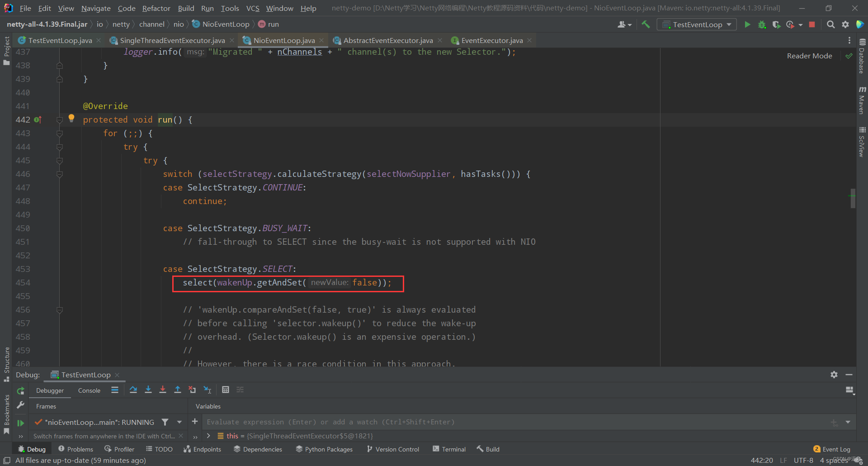Viewport: 868px width, 466px height.
Task: Click the intention light bulb on line 442
Action: point(71,119)
